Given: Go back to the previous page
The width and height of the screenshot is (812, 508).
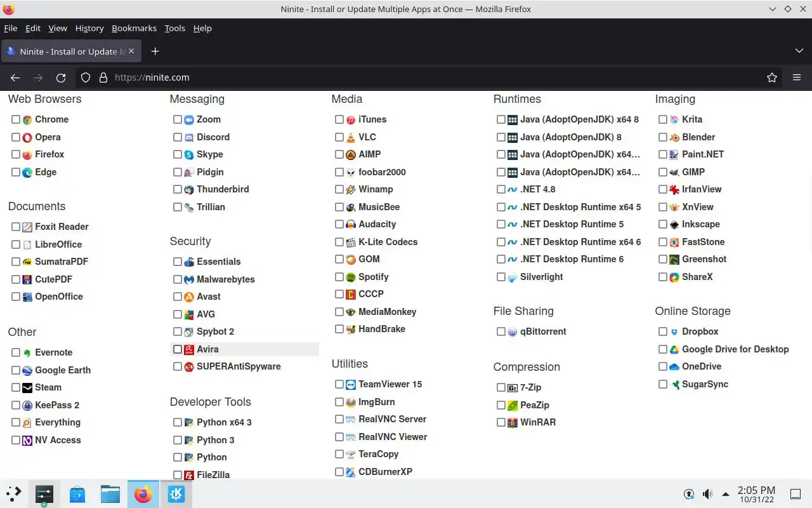Looking at the screenshot, I should [15, 77].
